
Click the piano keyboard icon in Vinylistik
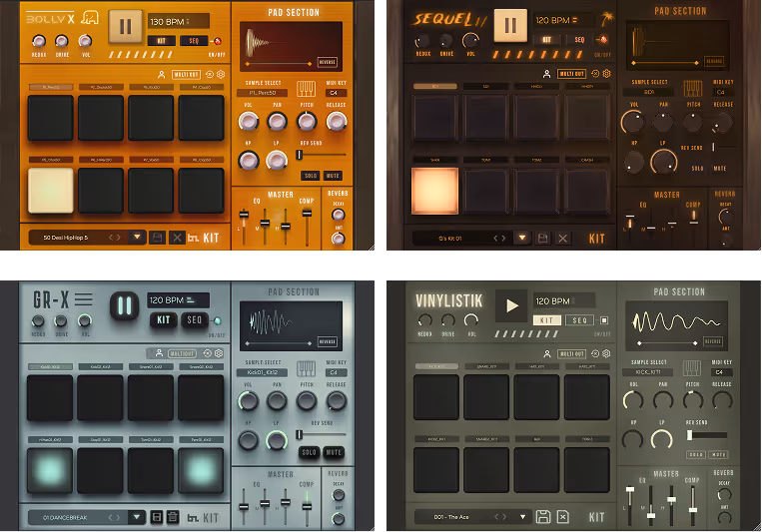[691, 367]
